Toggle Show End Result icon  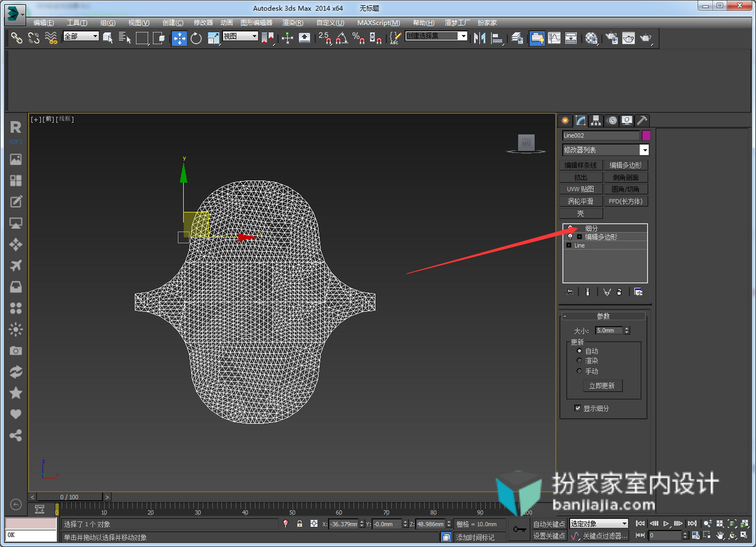pos(588,292)
